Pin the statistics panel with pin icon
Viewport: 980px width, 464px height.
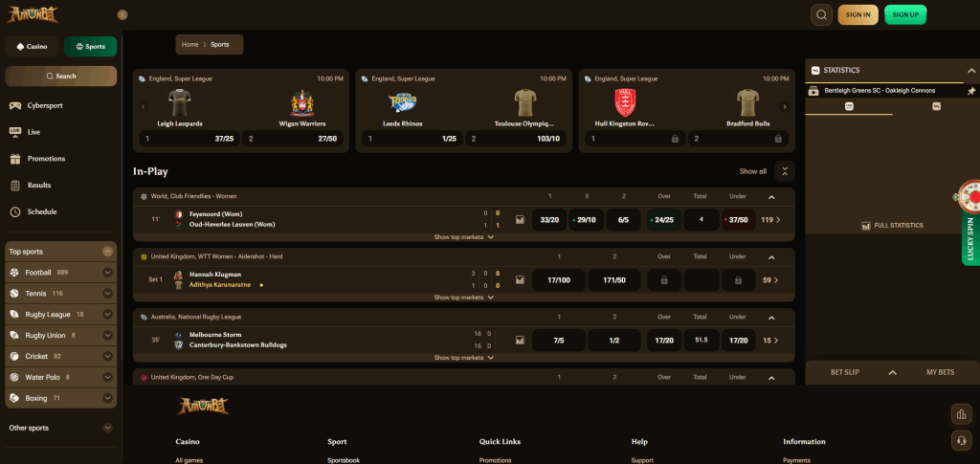[x=970, y=91]
